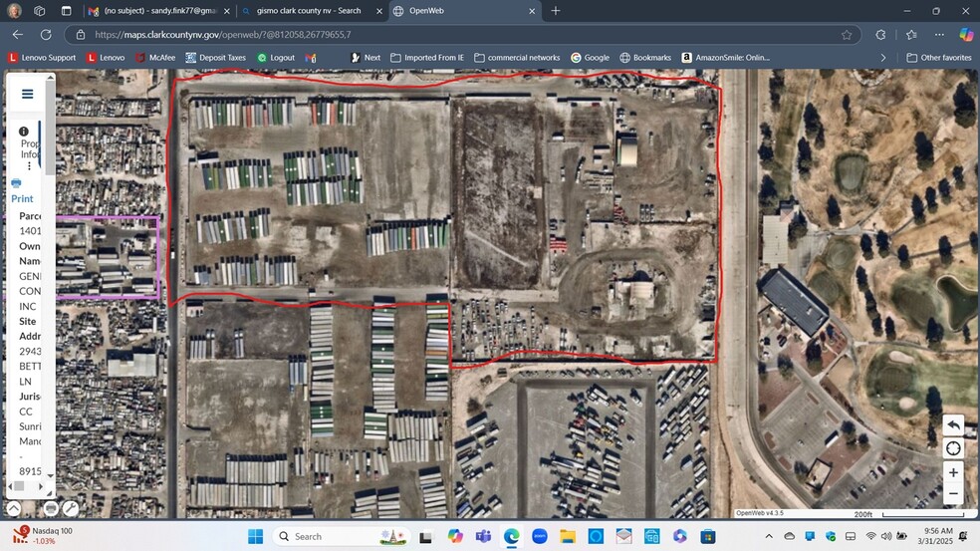Open the map tools wrench button

point(71,509)
